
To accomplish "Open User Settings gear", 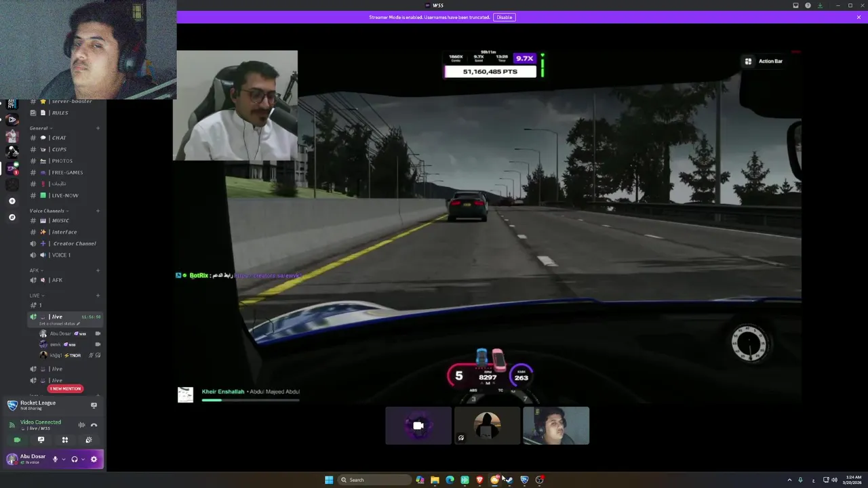I will (x=94, y=459).
